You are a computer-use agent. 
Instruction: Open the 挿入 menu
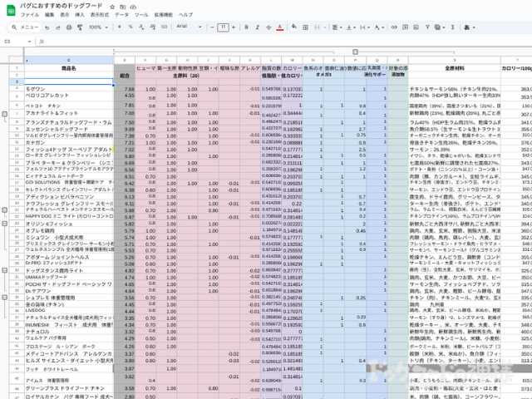pyautogui.click(x=80, y=15)
